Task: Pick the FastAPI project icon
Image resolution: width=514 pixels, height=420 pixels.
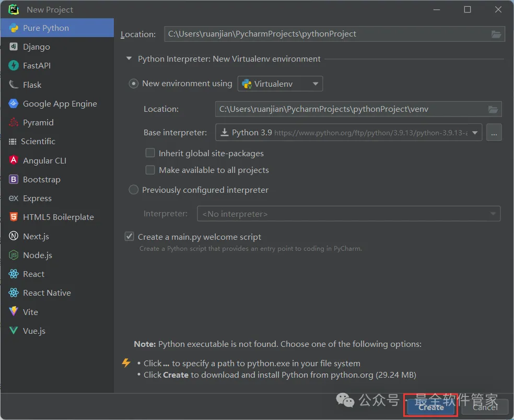Action: pyautogui.click(x=14, y=66)
